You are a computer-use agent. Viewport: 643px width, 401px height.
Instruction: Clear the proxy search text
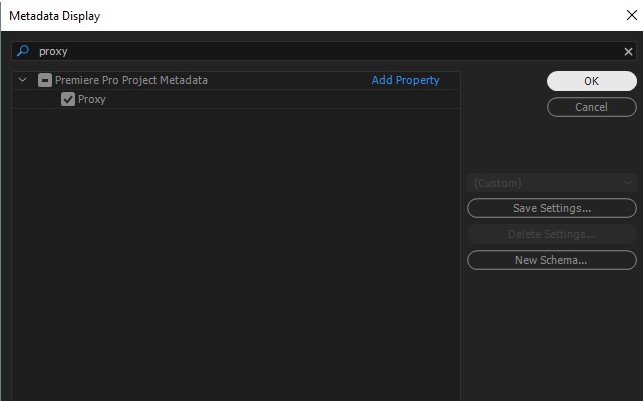[628, 51]
